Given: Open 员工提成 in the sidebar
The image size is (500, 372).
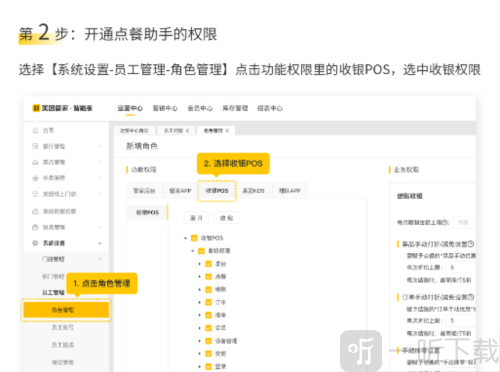Looking at the screenshot, I should pos(63,345).
